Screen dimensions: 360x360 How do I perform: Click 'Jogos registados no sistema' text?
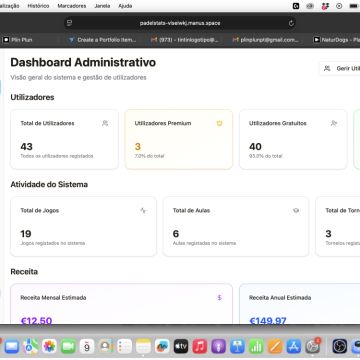(x=53, y=243)
